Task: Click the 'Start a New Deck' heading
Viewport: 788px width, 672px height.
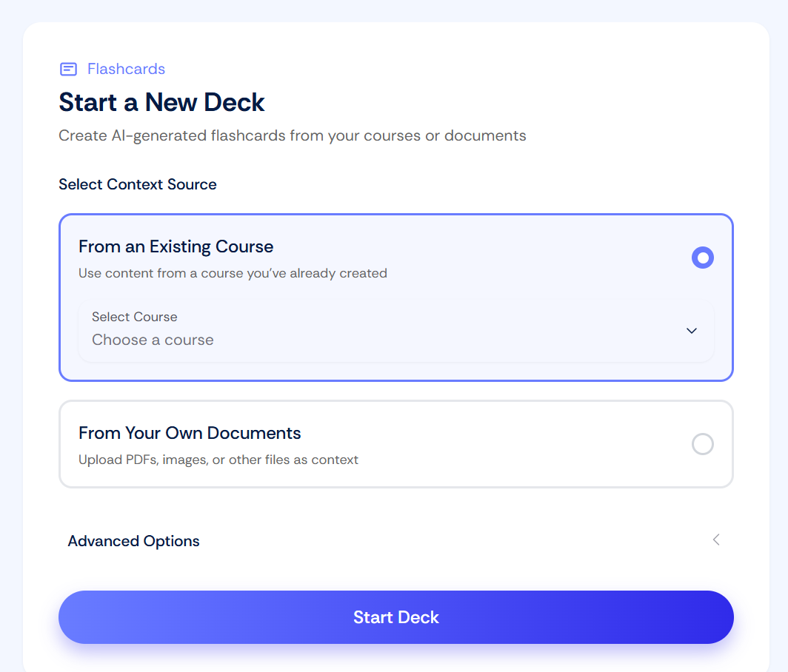Action: pos(161,102)
